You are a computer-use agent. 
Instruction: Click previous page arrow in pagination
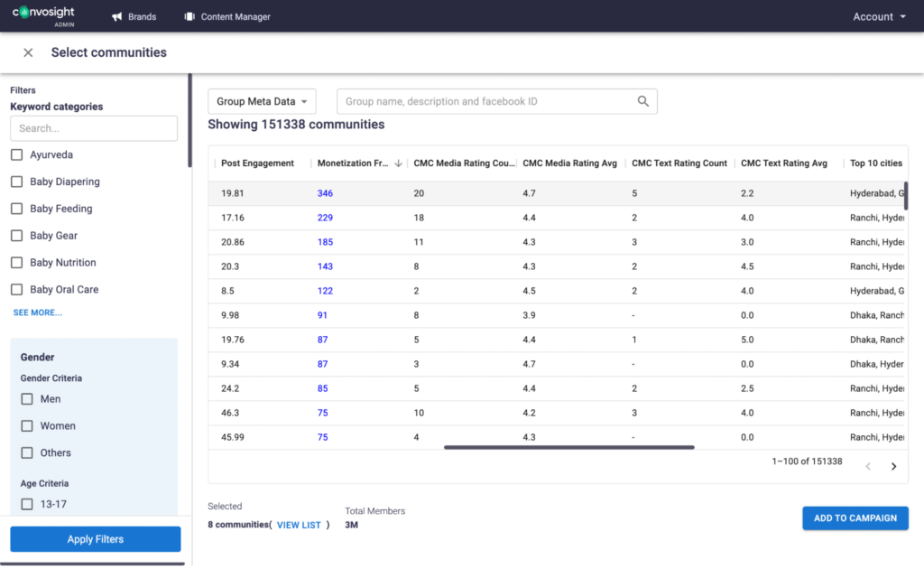click(868, 466)
